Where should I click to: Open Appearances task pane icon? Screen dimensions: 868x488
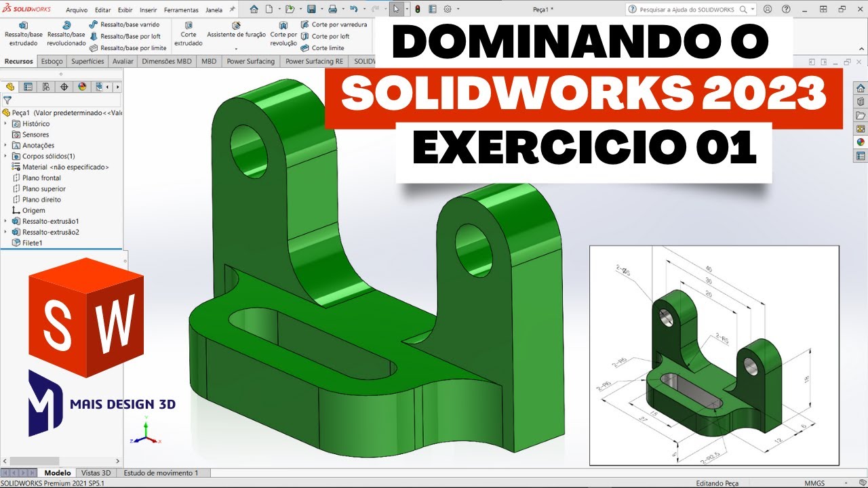(861, 142)
